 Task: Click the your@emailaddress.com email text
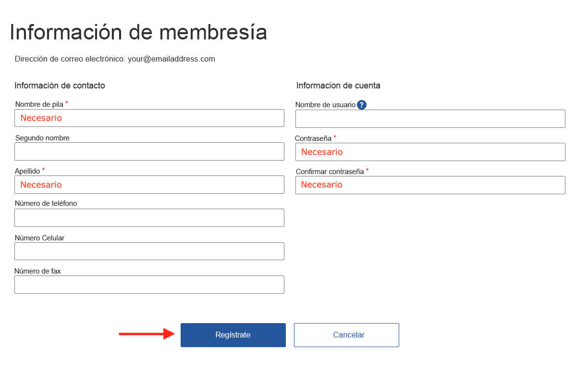(x=171, y=59)
